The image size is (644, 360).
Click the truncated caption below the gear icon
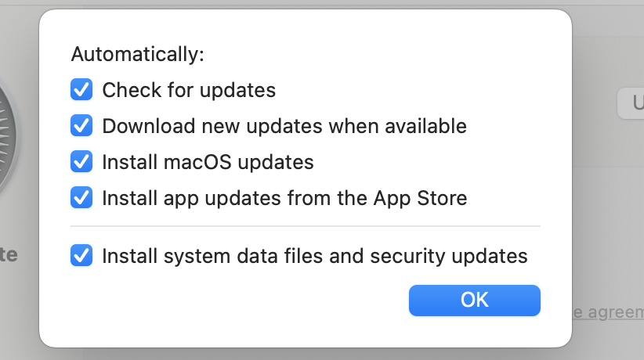[x=9, y=254]
